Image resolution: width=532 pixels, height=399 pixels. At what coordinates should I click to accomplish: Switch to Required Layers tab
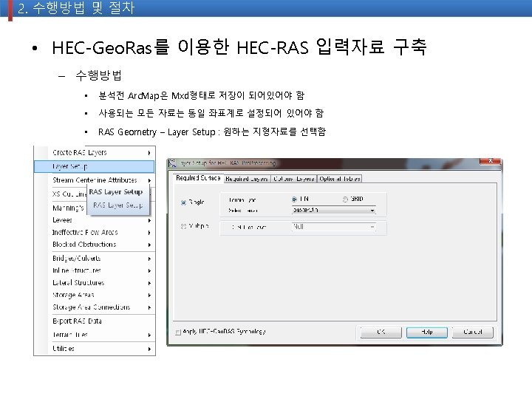247,179
